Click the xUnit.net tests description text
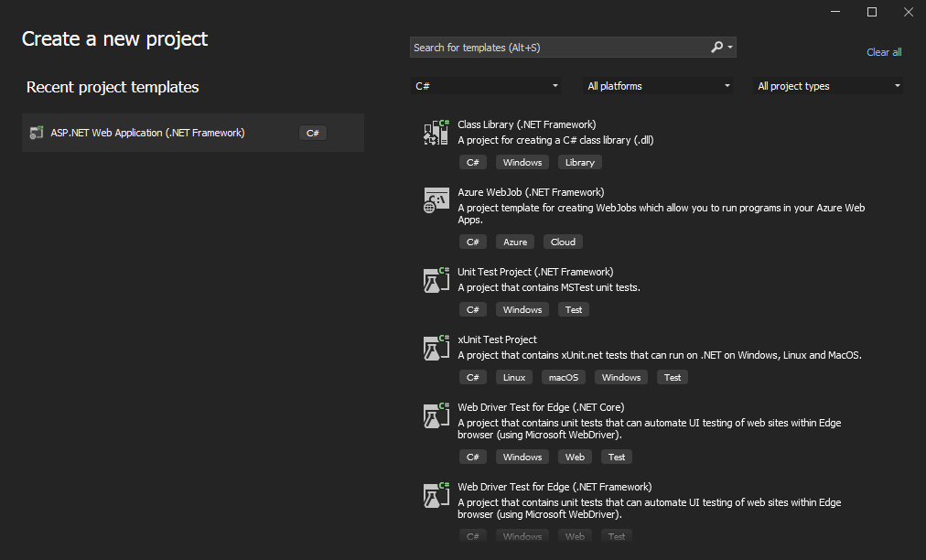The height and width of the screenshot is (560, 926). tap(660, 355)
